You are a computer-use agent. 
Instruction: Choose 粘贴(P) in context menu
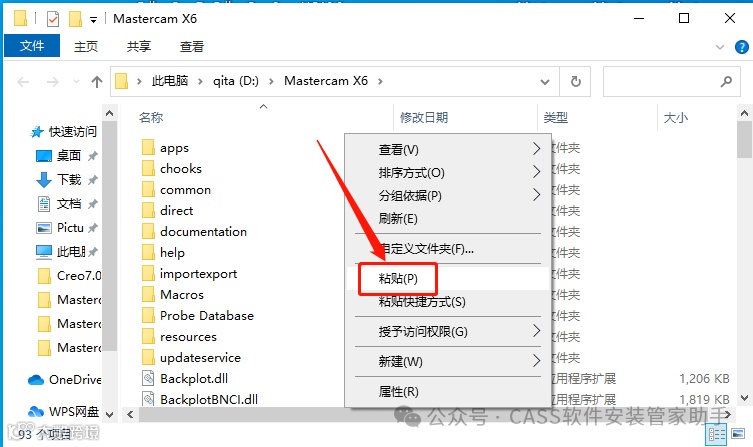(x=448, y=278)
